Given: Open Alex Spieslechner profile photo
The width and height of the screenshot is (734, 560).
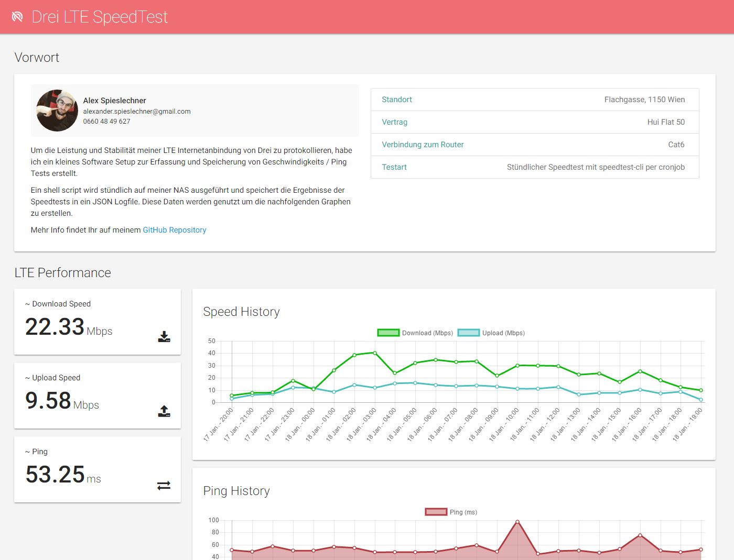Looking at the screenshot, I should click(x=57, y=111).
